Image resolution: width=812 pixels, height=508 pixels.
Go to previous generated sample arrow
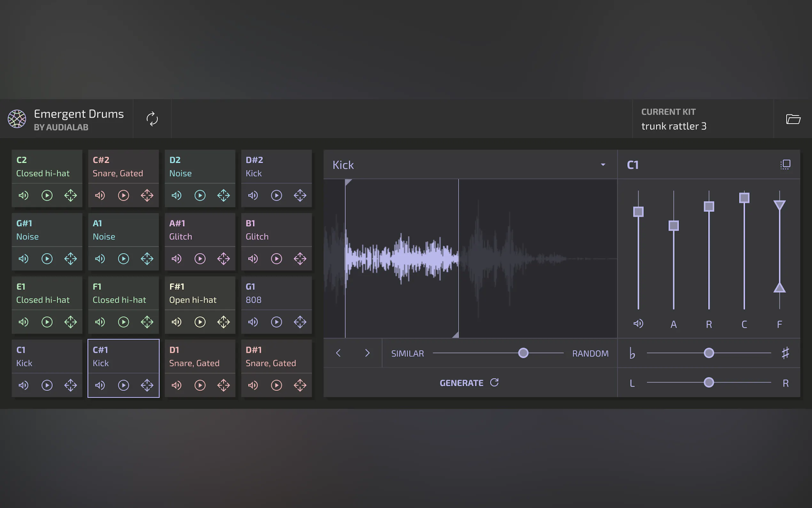[x=338, y=353]
